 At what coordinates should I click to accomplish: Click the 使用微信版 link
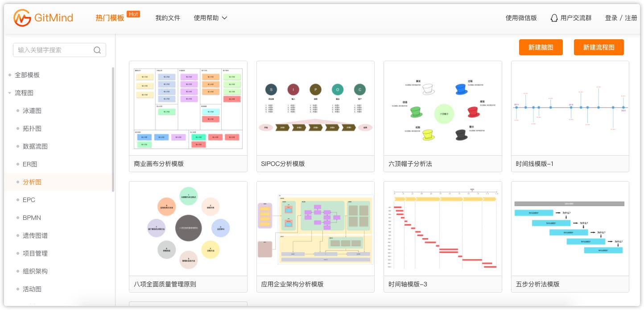point(521,18)
